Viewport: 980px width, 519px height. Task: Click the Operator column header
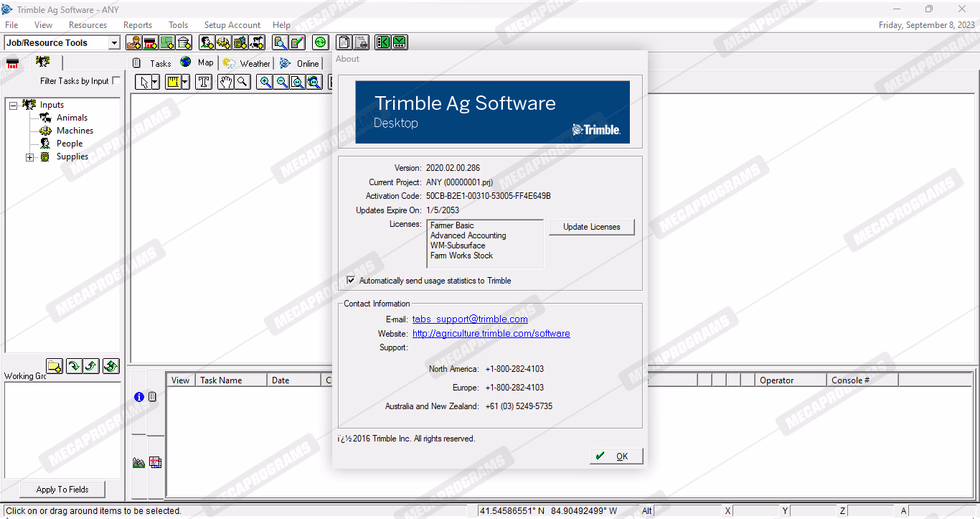[x=791, y=380]
